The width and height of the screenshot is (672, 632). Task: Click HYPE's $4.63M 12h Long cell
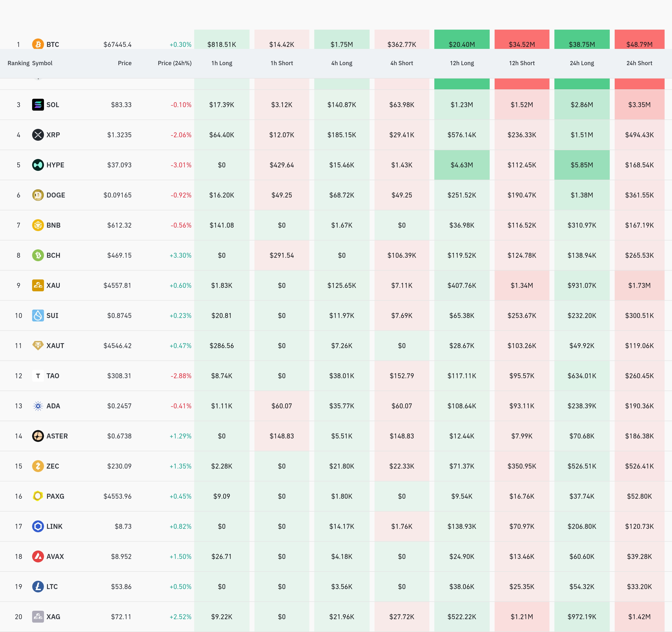point(462,165)
